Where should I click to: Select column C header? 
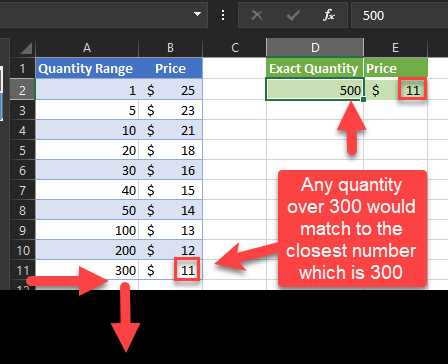click(235, 48)
